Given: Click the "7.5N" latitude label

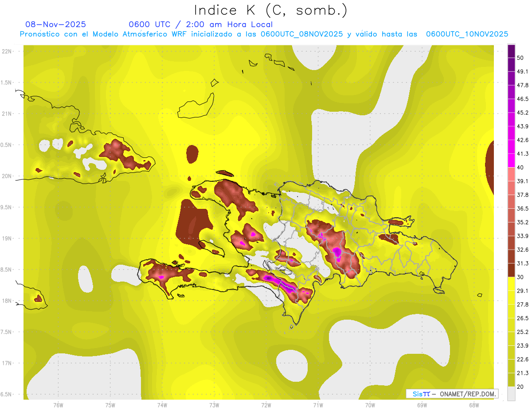Looking at the screenshot, I should (x=7, y=332).
